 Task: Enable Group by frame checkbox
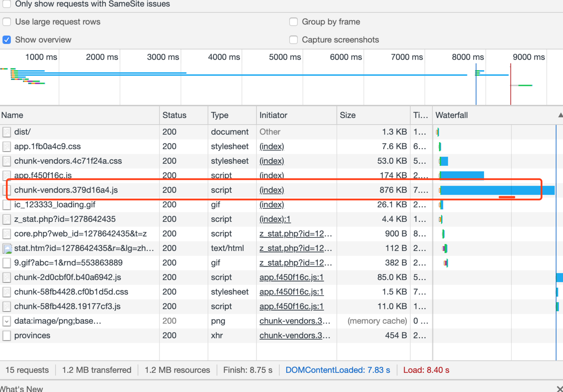293,22
